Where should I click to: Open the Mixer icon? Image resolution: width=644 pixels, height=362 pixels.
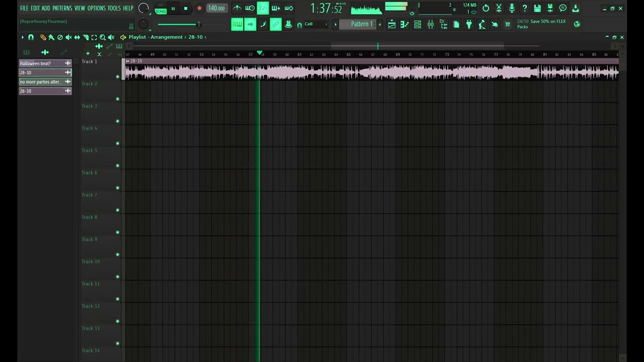[431, 24]
